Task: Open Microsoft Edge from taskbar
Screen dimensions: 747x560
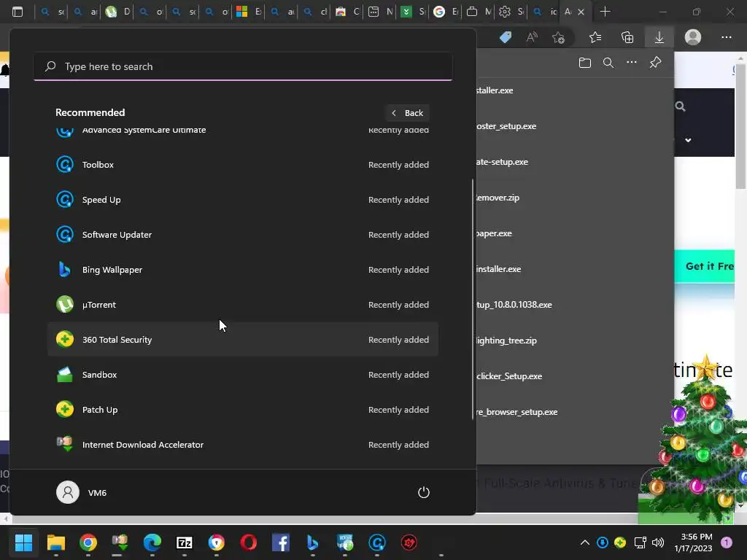Action: click(152, 542)
